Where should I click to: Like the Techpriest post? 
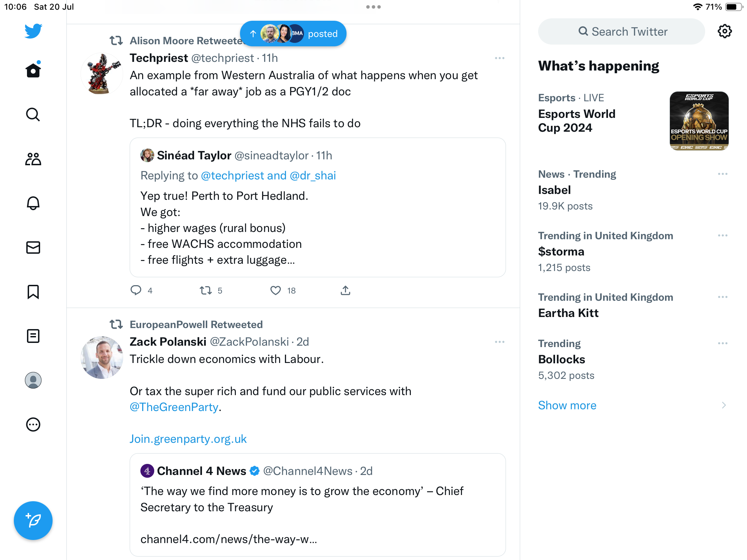[275, 290]
